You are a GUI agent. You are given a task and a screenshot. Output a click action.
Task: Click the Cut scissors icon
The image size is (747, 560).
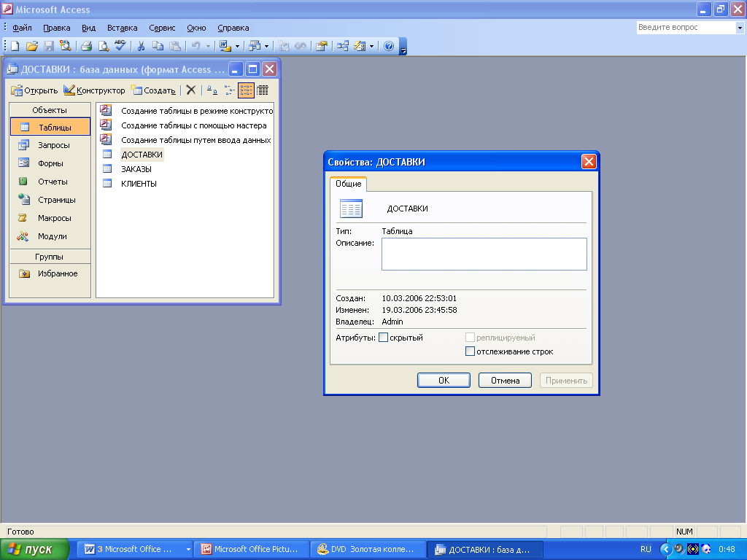(x=141, y=46)
